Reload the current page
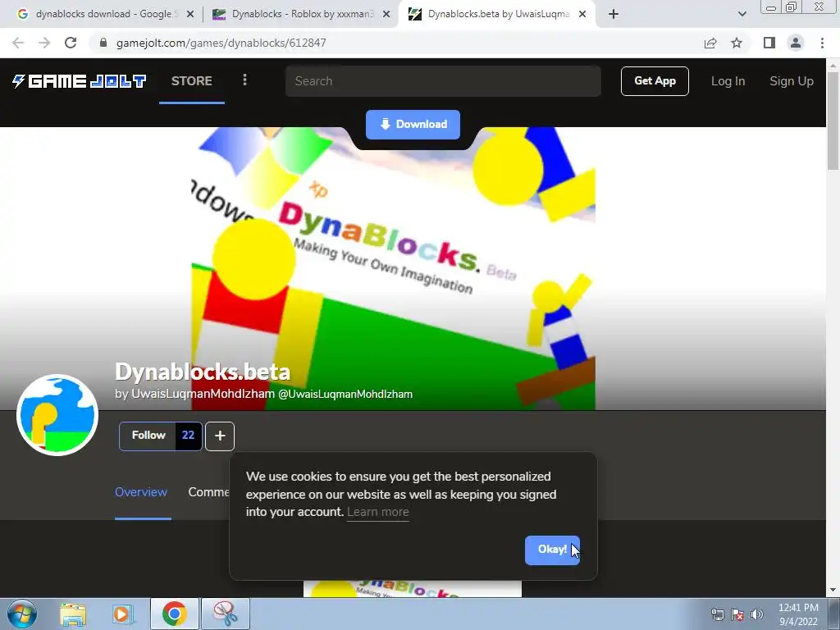Screen dimensions: 840x630 [71, 43]
